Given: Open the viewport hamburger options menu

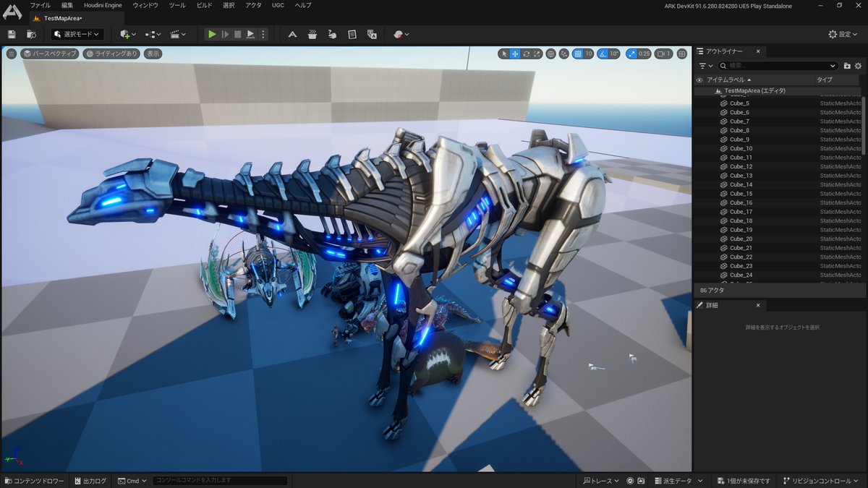Looking at the screenshot, I should [12, 53].
